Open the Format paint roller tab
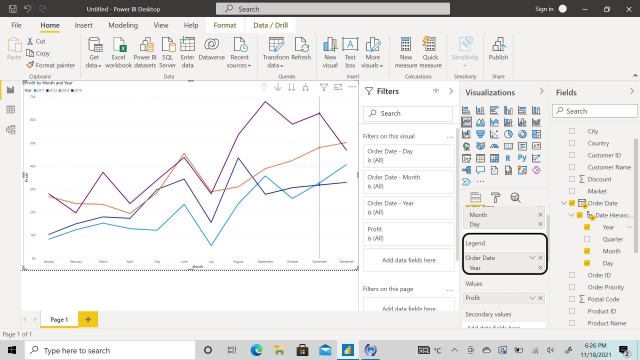The width and height of the screenshot is (640, 360). coord(496,198)
